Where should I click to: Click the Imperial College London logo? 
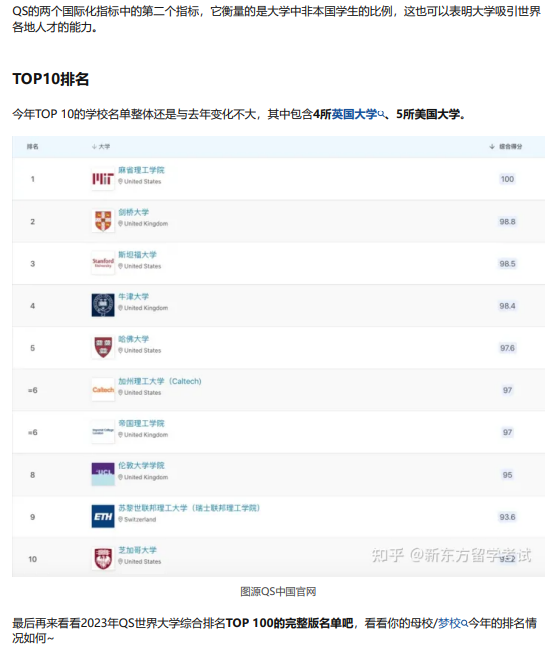click(x=103, y=432)
